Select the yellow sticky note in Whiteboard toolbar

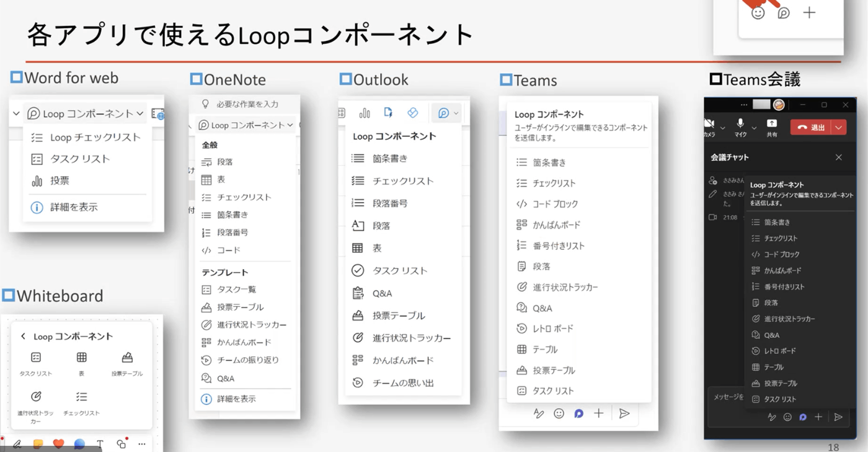point(38,444)
